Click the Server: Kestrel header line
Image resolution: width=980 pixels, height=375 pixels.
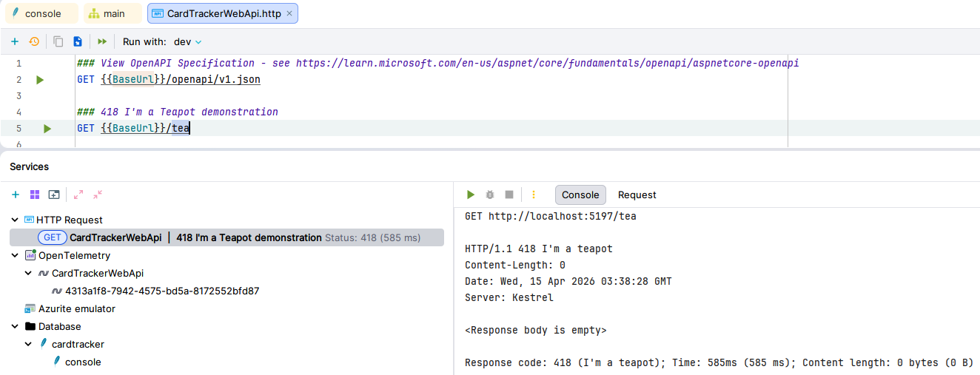pos(509,297)
